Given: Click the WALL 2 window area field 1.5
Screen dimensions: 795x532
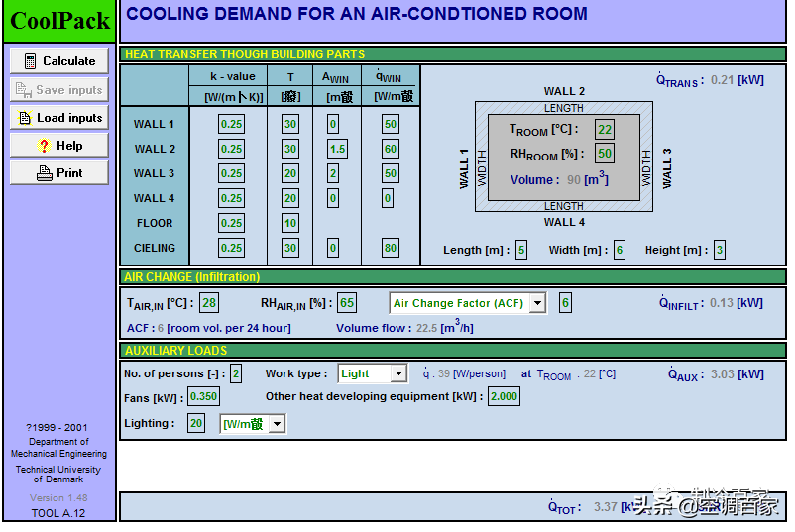Looking at the screenshot, I should (x=337, y=149).
